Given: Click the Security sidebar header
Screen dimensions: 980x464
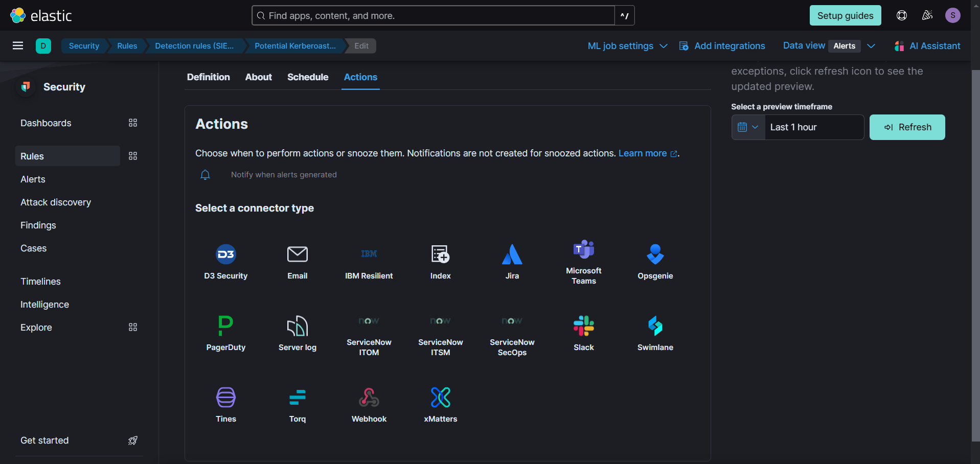Looking at the screenshot, I should [64, 87].
